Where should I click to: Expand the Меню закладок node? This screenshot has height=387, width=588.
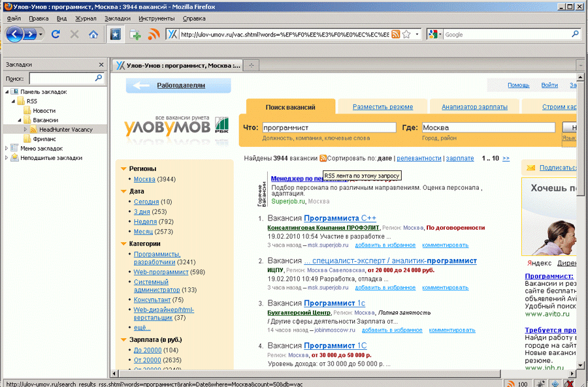point(7,148)
